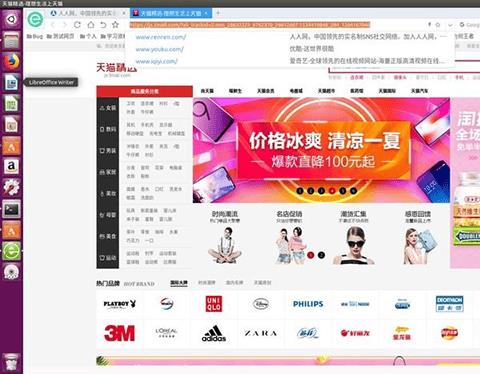
Task: Open the PHILIPS brand link
Action: [308, 304]
